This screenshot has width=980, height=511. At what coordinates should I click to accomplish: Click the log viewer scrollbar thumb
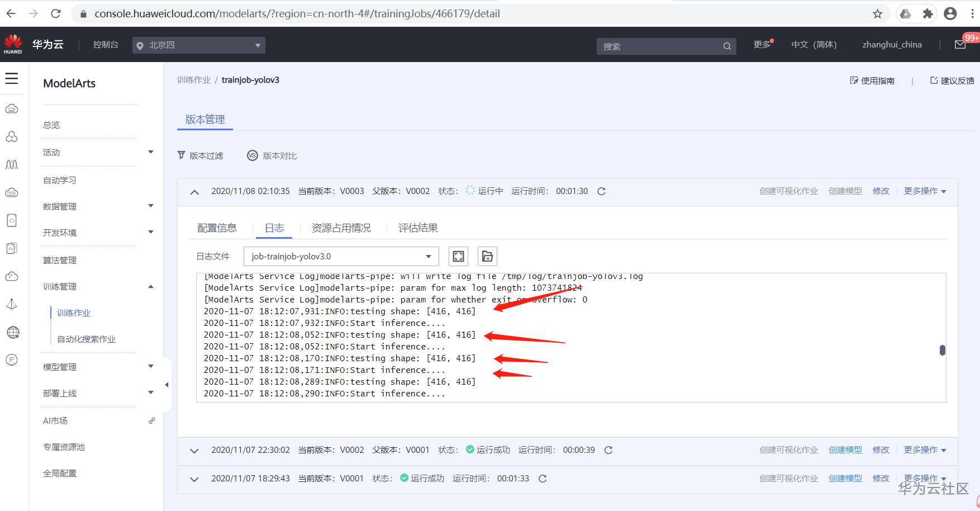tap(943, 350)
